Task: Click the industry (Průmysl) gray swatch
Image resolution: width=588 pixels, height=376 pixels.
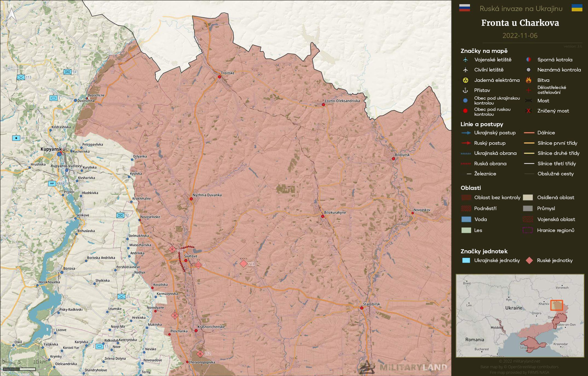Action: 528,208
